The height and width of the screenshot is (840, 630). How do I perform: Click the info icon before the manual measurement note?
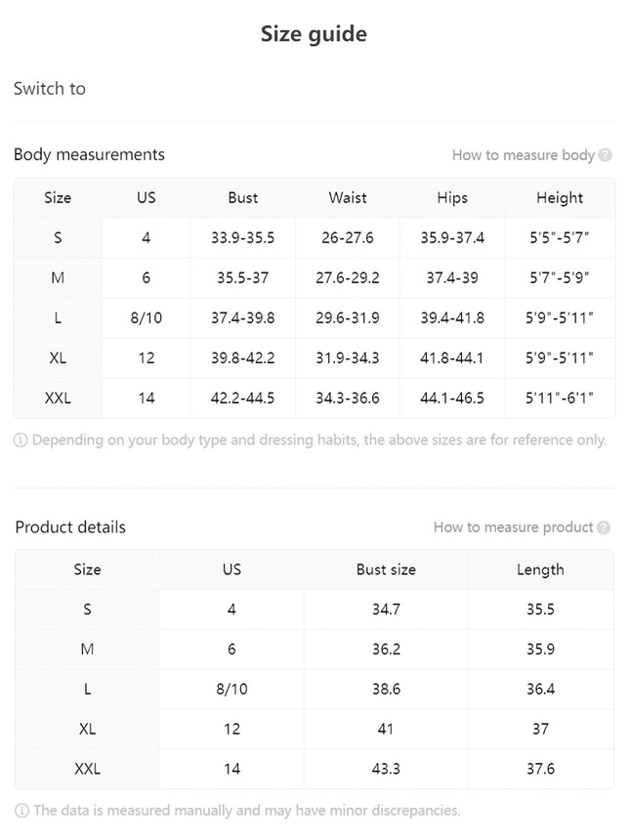point(21,811)
